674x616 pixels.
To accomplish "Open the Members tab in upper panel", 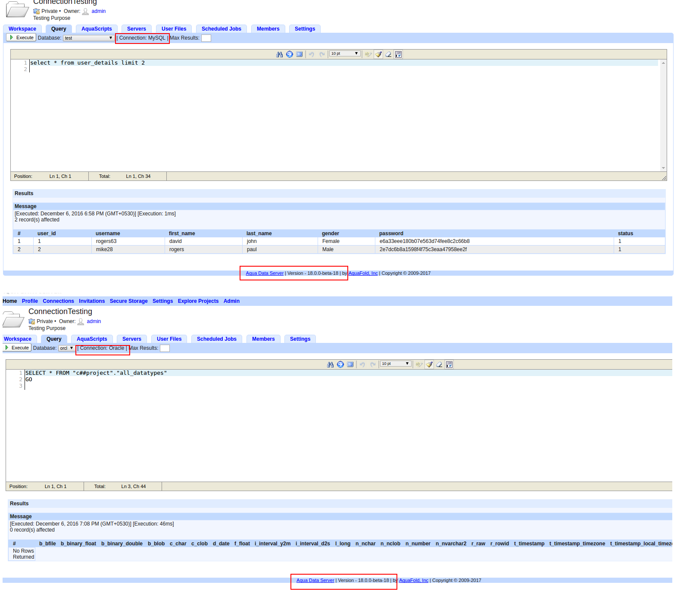I will tap(268, 29).
